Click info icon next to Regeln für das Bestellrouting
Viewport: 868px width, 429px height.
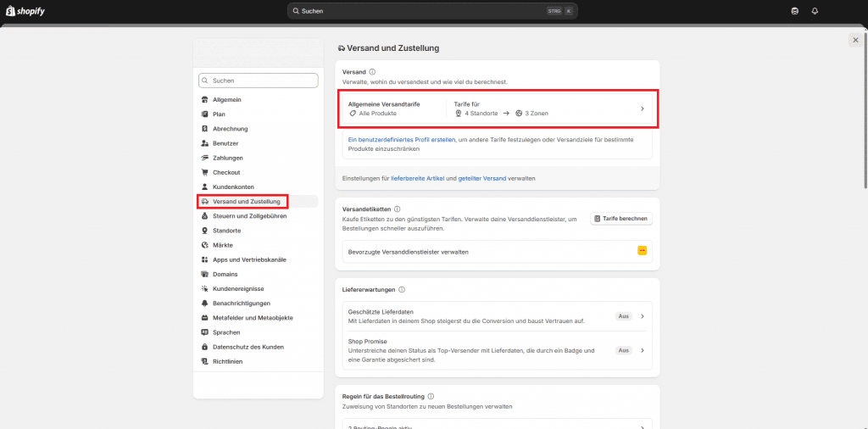point(431,396)
